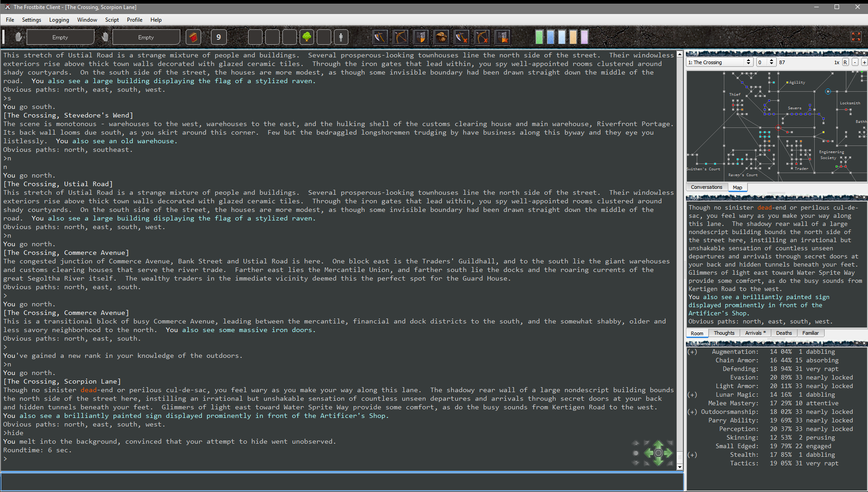Click the bow/ranged weapon icon

(401, 37)
